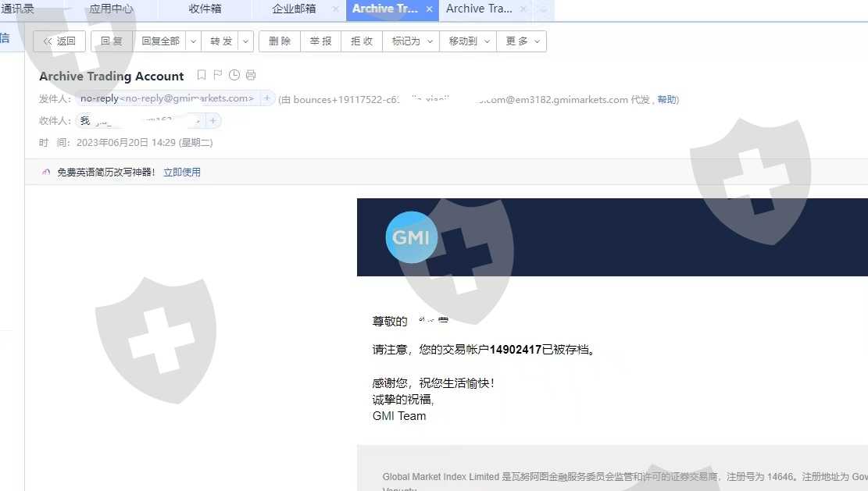Add the recipient to contacts with plus

click(213, 120)
